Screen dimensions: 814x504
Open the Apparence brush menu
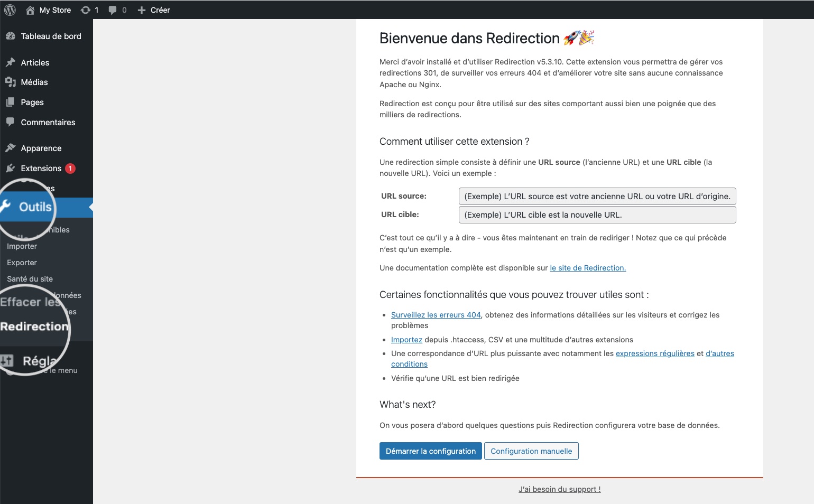pyautogui.click(x=47, y=148)
